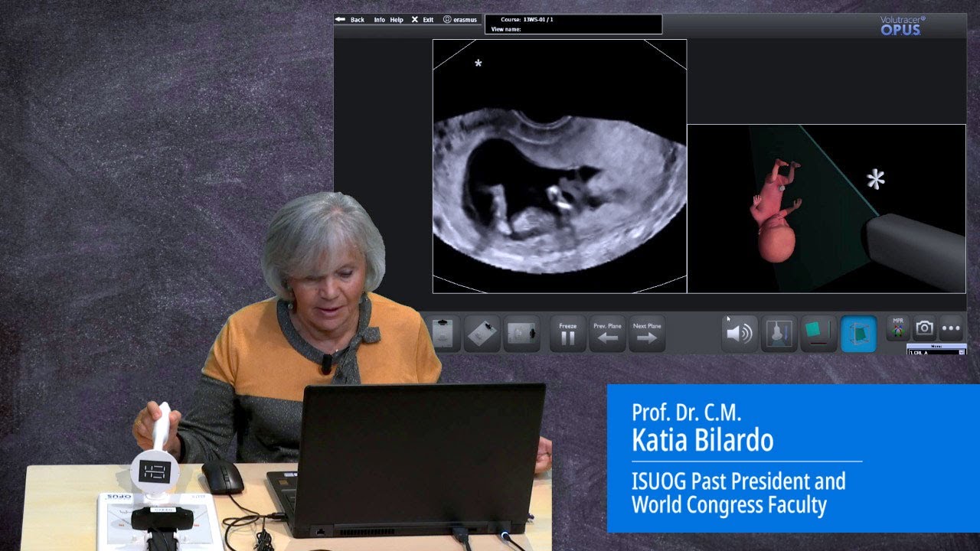Open the Help menu
Screen dimensions: 980x551
coord(397,20)
